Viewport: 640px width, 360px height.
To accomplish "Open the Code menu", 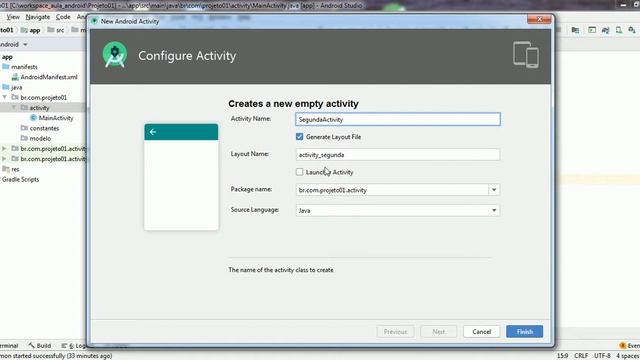I will click(63, 17).
